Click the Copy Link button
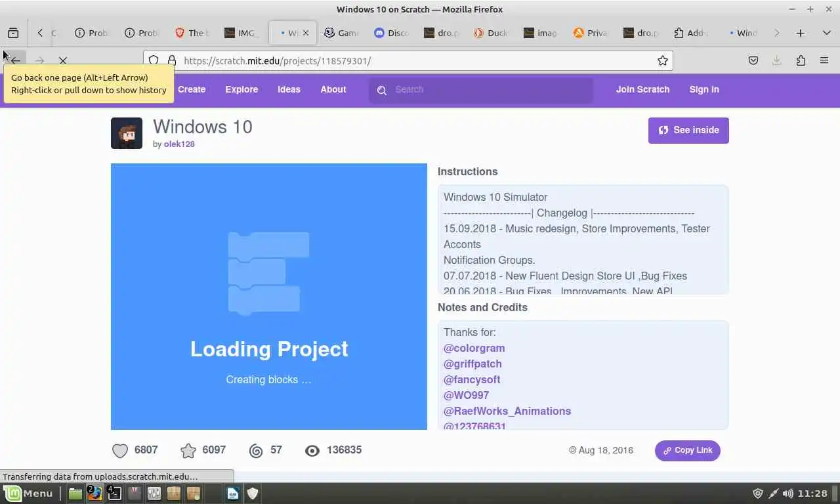Image resolution: width=840 pixels, height=504 pixels. 687,450
